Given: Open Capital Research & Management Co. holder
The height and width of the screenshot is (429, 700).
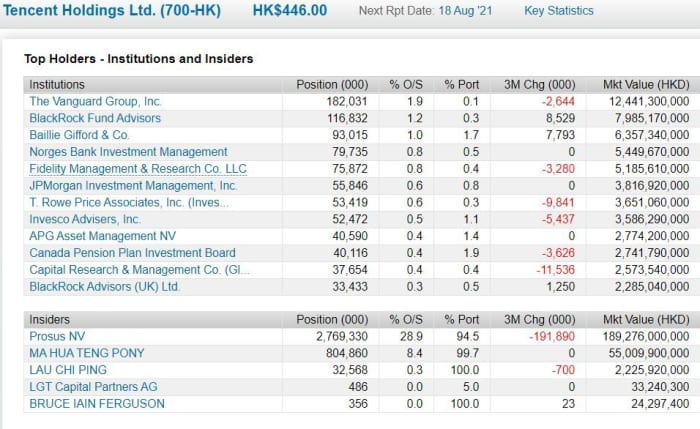Looking at the screenshot, I should [140, 270].
